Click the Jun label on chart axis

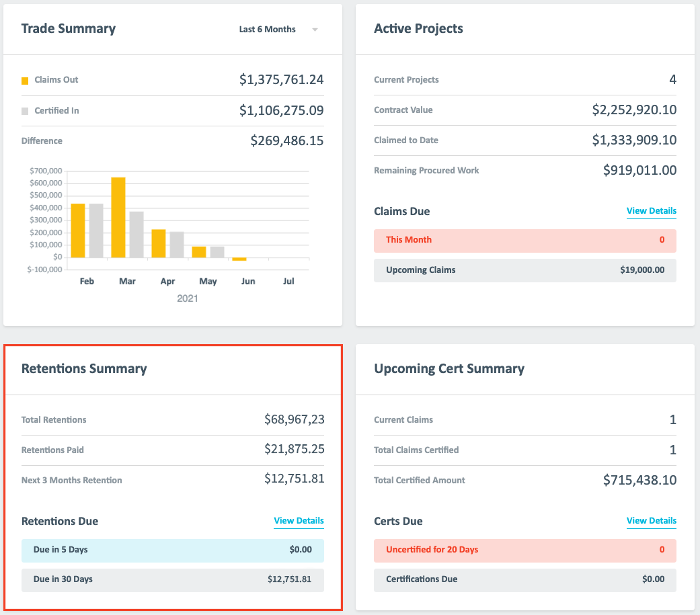pyautogui.click(x=248, y=281)
